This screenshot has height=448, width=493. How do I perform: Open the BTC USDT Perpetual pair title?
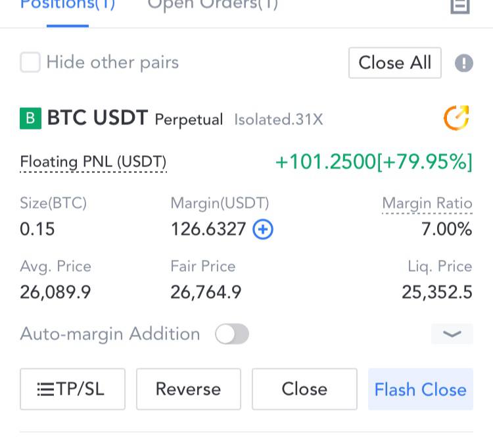(135, 118)
